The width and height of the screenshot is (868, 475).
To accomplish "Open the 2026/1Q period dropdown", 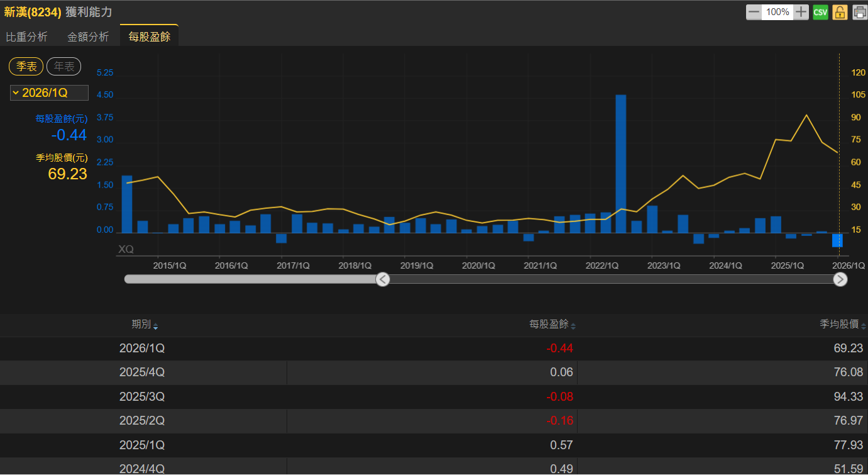I will coord(49,93).
